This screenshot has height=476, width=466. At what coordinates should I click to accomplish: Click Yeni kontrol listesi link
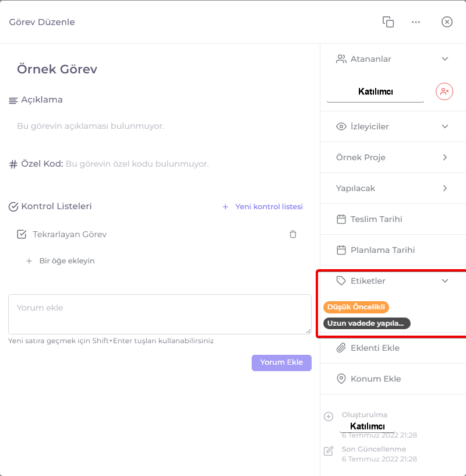263,206
